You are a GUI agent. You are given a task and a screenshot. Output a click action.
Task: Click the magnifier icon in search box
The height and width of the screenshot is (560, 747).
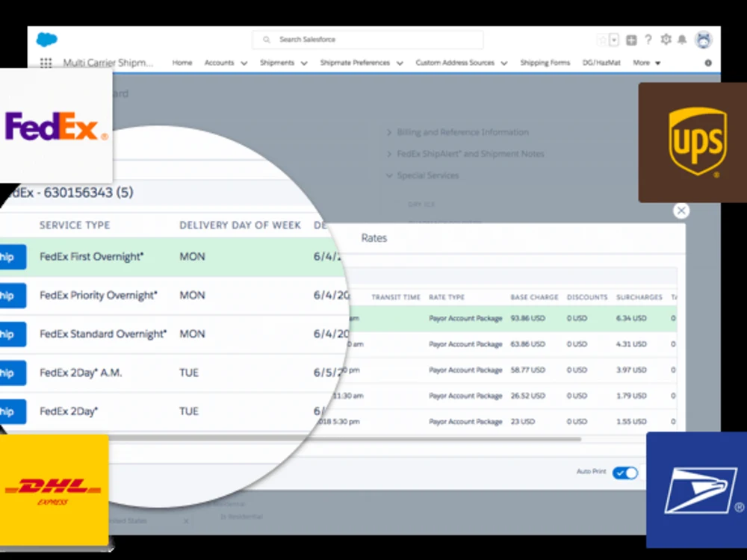coord(267,40)
